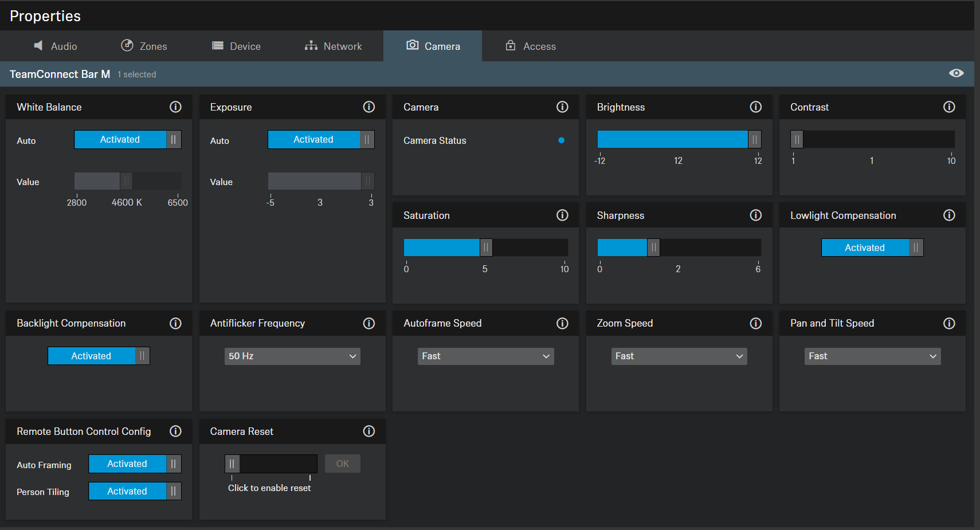Image resolution: width=980 pixels, height=530 pixels.
Task: Click the '4600 K' white balance value
Action: coord(127,202)
